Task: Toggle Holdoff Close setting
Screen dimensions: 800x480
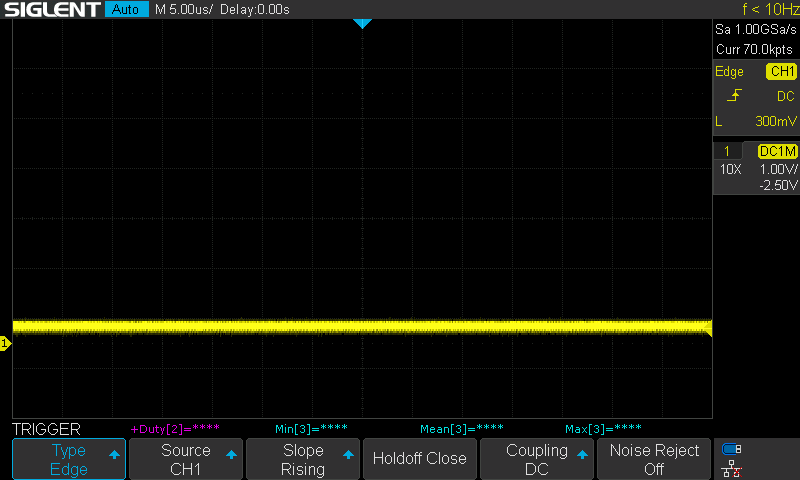Action: point(419,459)
